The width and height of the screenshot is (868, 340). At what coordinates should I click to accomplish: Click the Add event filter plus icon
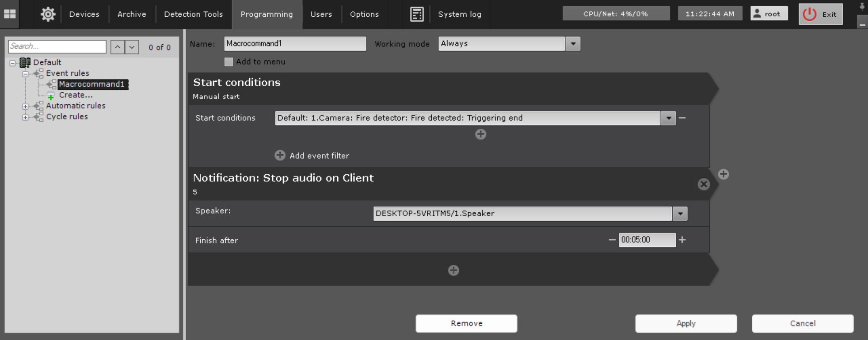pos(280,155)
